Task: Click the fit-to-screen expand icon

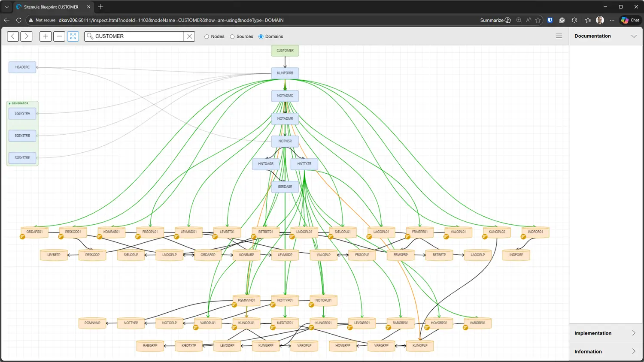Action: (73, 36)
